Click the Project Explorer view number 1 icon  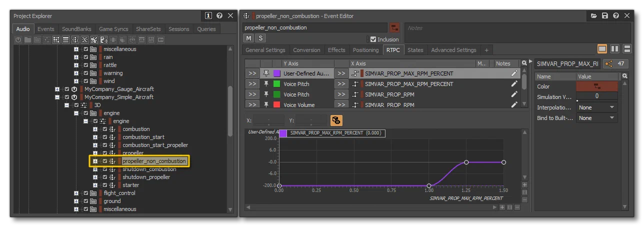point(209,16)
